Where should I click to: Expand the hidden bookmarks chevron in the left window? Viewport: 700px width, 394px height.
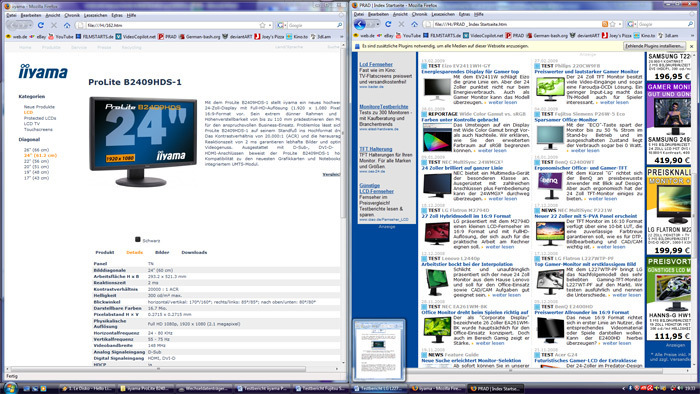342,37
